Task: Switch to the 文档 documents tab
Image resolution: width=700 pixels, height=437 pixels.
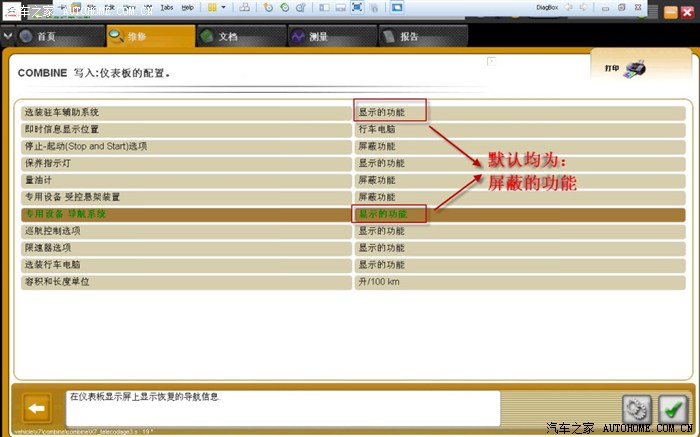Action: point(227,37)
